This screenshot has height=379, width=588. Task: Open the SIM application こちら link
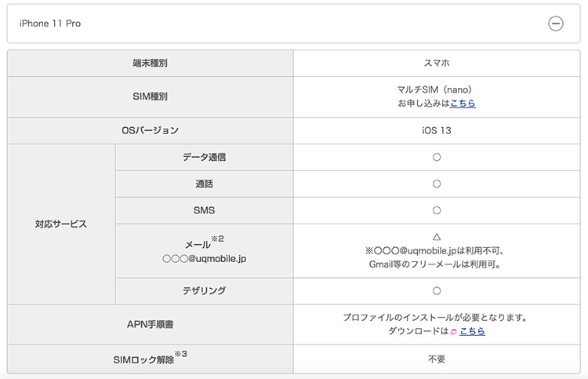point(463,104)
